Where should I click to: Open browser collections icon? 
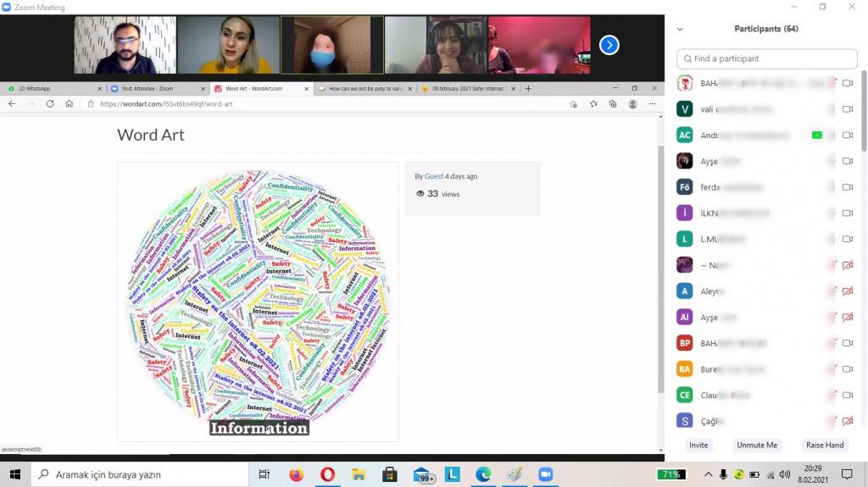(613, 104)
